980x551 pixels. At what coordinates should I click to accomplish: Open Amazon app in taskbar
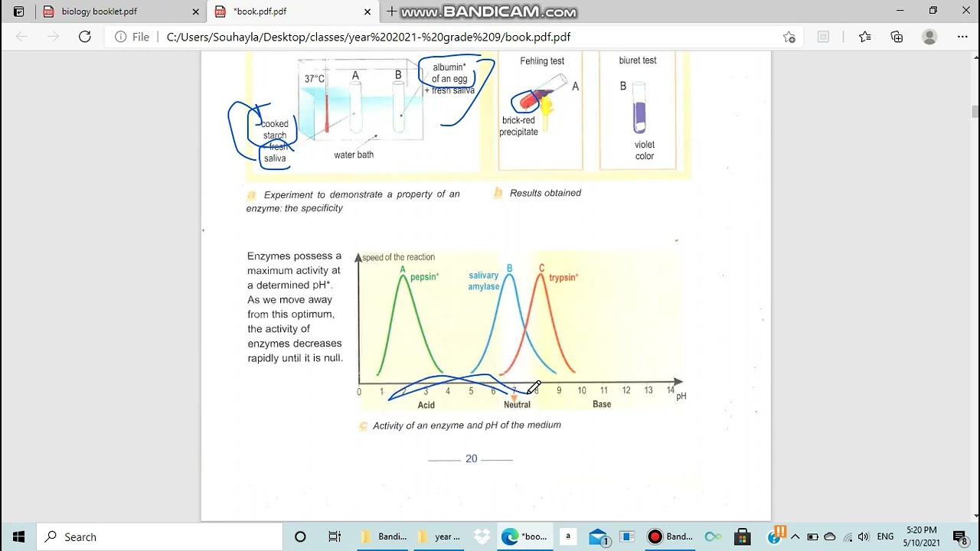pos(568,536)
